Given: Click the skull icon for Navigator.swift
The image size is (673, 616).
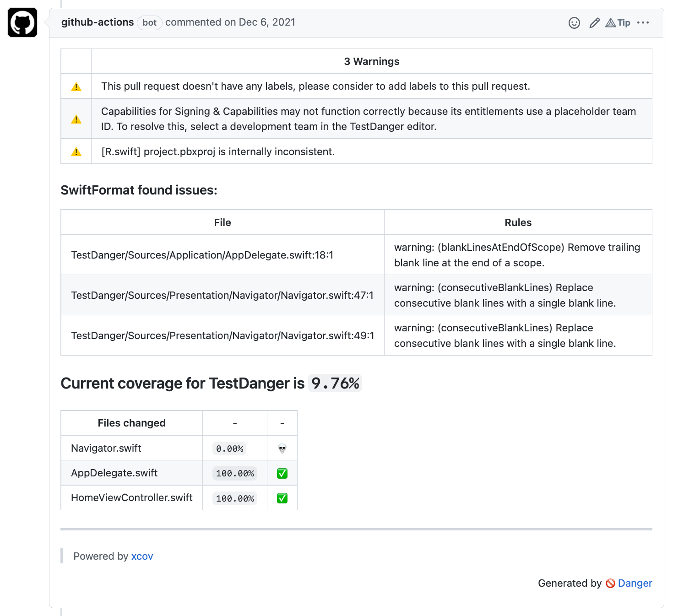Looking at the screenshot, I should [282, 449].
